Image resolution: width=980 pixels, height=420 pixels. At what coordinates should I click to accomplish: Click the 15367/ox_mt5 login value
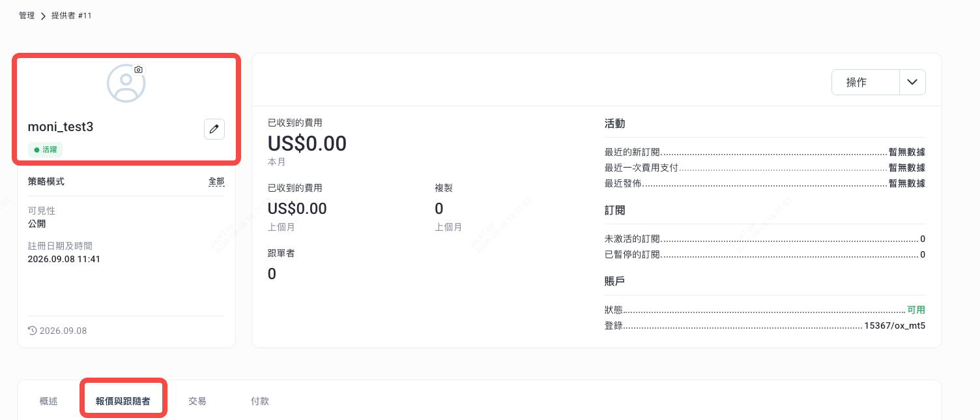895,325
